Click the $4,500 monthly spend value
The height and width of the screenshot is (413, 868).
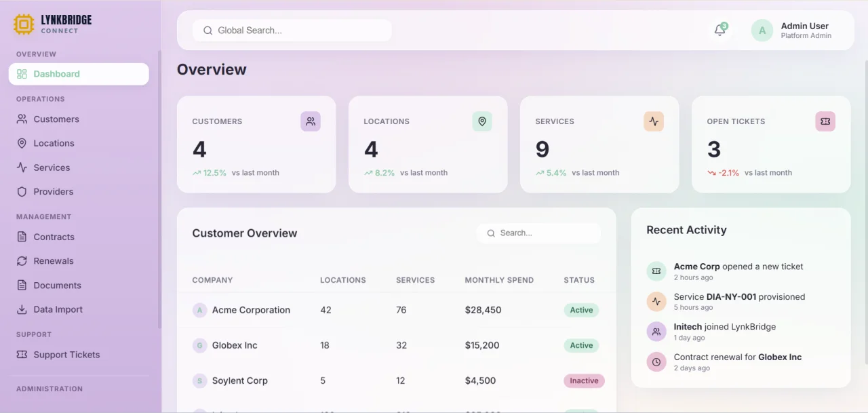pyautogui.click(x=480, y=381)
